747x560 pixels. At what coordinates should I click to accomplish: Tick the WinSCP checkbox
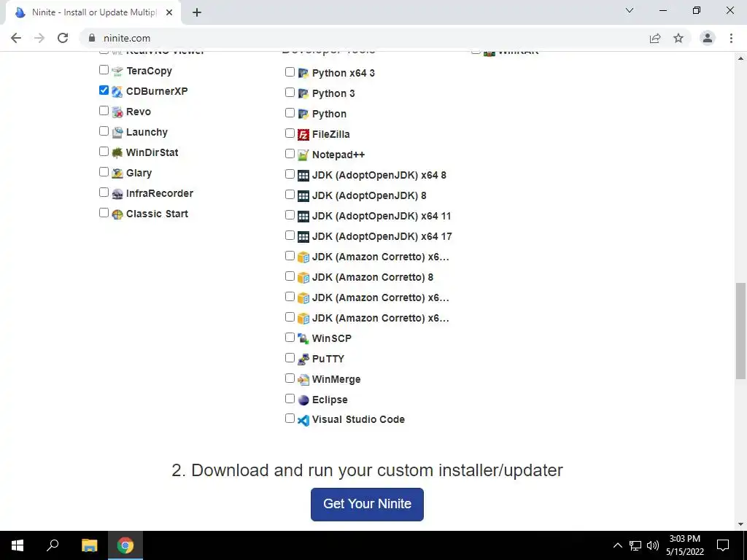click(290, 337)
